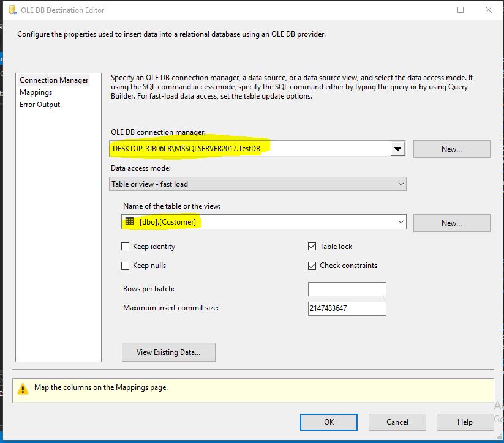Click inside the Rows per batch field
This screenshot has width=504, height=443.
[x=347, y=289]
